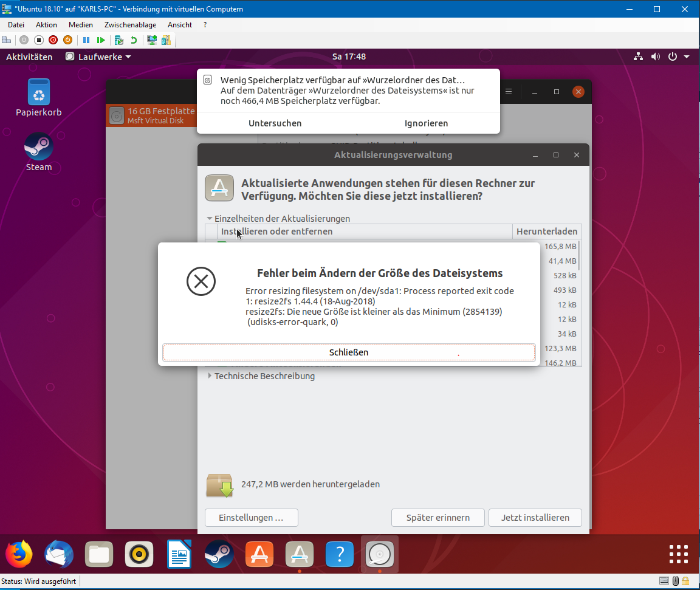Click the volume icon in the top panel
Image resolution: width=700 pixels, height=590 pixels.
(656, 57)
